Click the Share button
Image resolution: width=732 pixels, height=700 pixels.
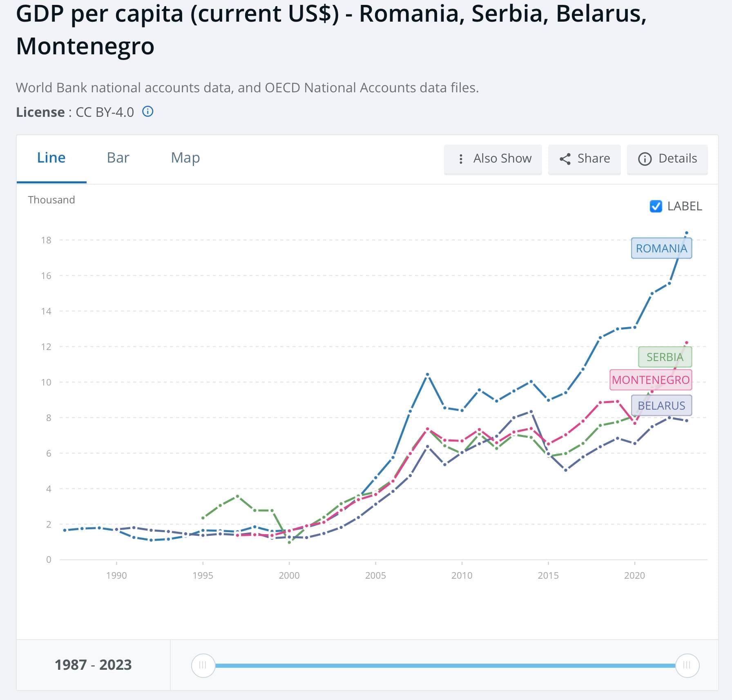click(584, 159)
